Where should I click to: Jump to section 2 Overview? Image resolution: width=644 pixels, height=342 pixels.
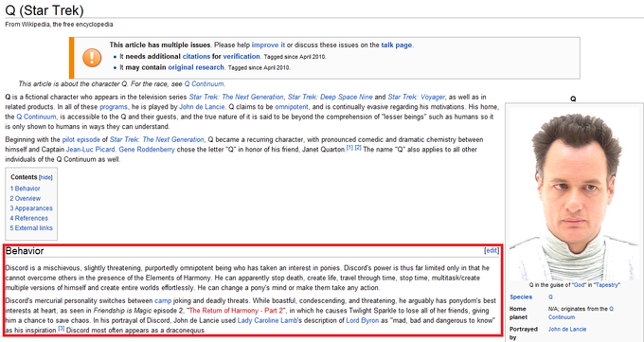click(x=26, y=199)
